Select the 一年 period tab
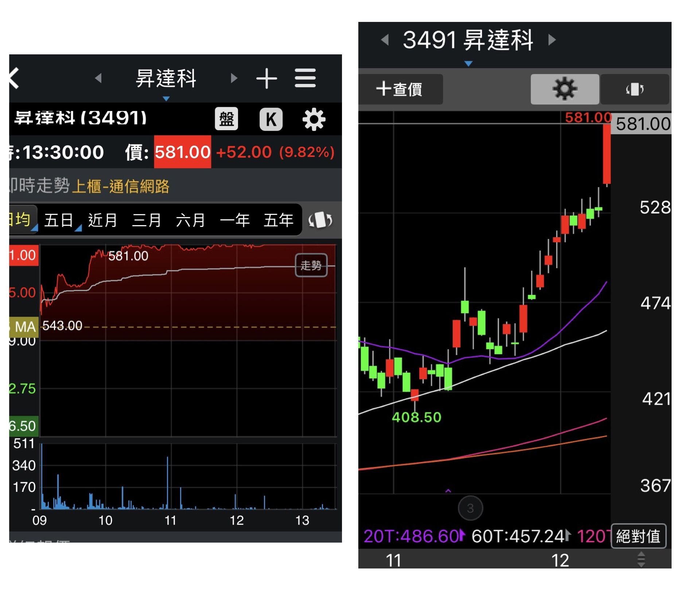Screen dimensions: 700x590 235,220
